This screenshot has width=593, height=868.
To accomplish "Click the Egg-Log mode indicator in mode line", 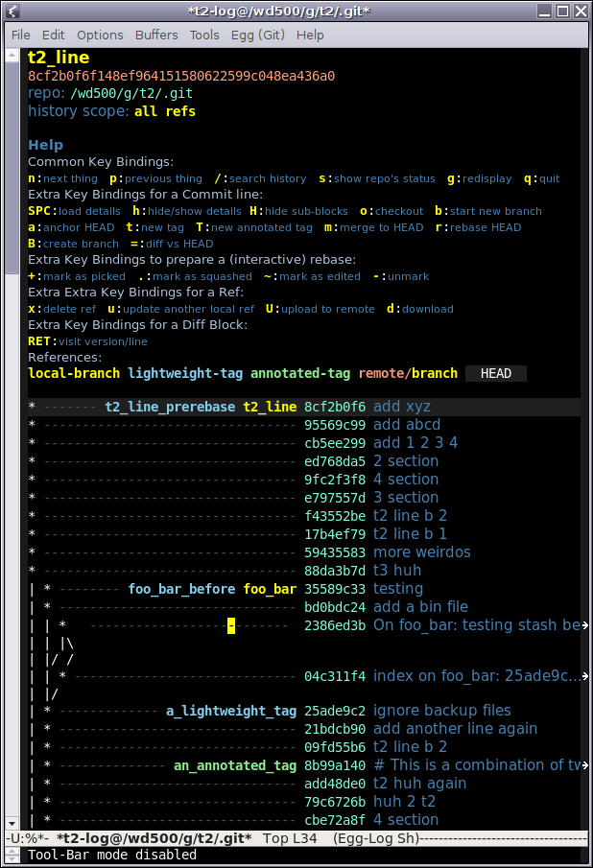I will point(376,838).
